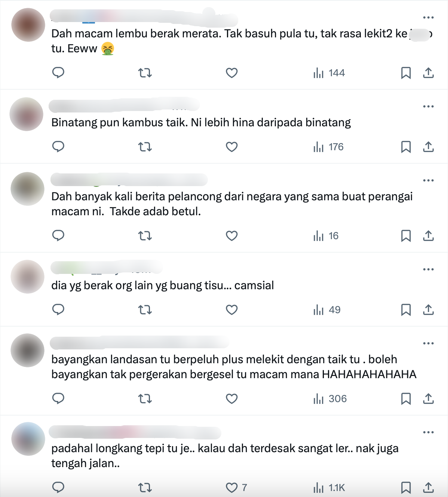The width and height of the screenshot is (448, 497).
Task: Repost the 'Binatang pun kambus taik' tweet
Action: [x=145, y=147]
